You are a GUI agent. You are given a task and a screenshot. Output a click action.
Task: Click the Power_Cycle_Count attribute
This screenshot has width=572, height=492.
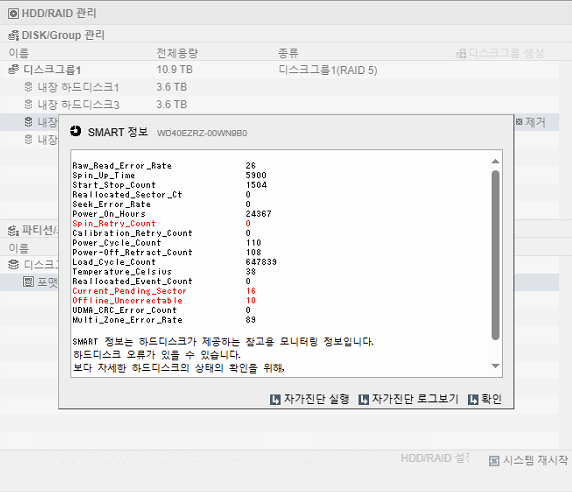point(116,243)
